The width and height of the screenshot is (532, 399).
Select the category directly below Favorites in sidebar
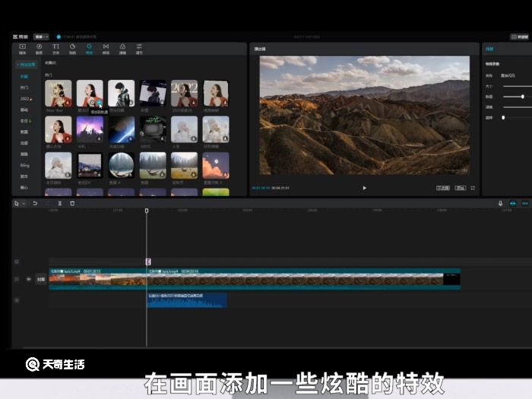pyautogui.click(x=24, y=88)
